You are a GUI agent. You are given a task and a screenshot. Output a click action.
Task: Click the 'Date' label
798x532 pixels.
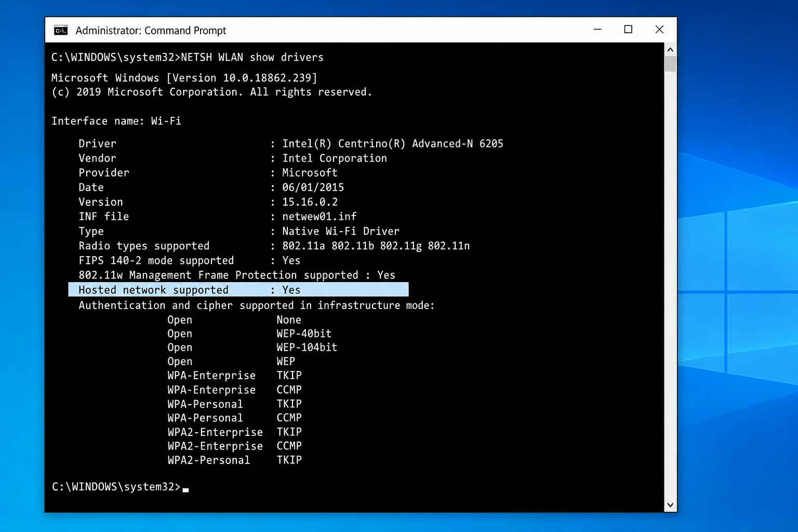tap(91, 187)
